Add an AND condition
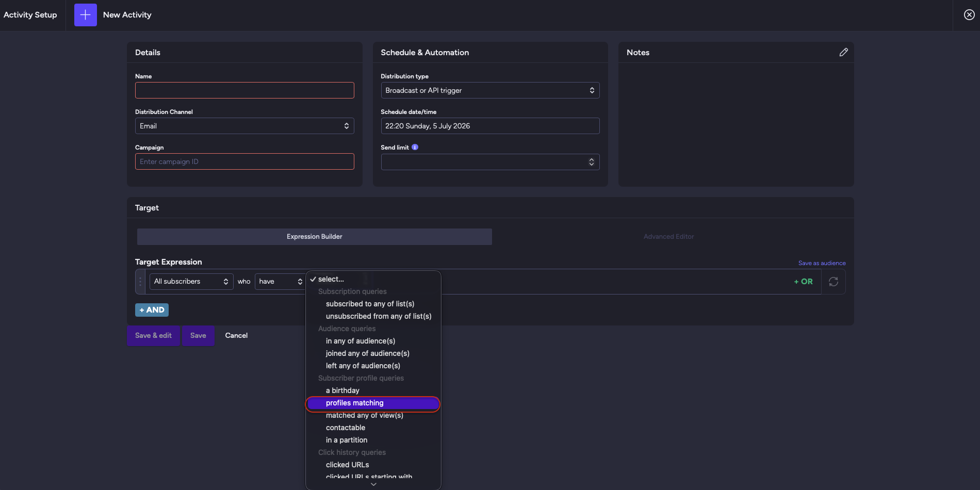Screen dimensions: 980x490 (x=152, y=310)
